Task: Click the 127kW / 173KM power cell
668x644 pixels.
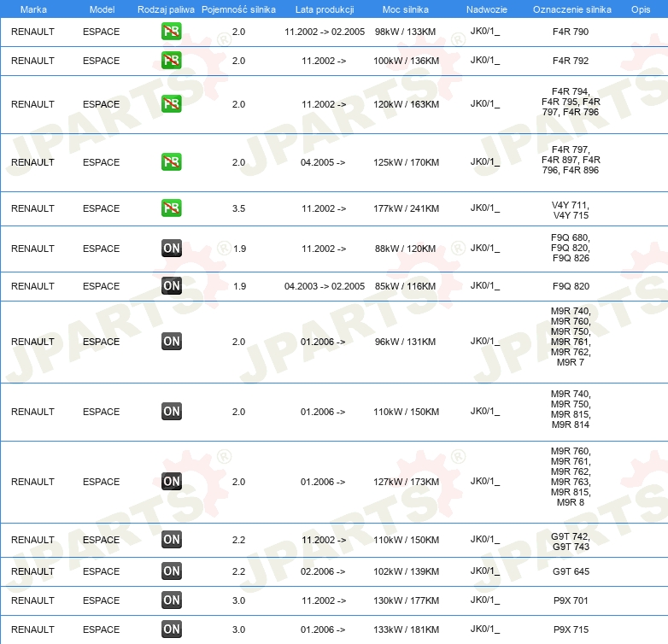Action: [x=406, y=482]
